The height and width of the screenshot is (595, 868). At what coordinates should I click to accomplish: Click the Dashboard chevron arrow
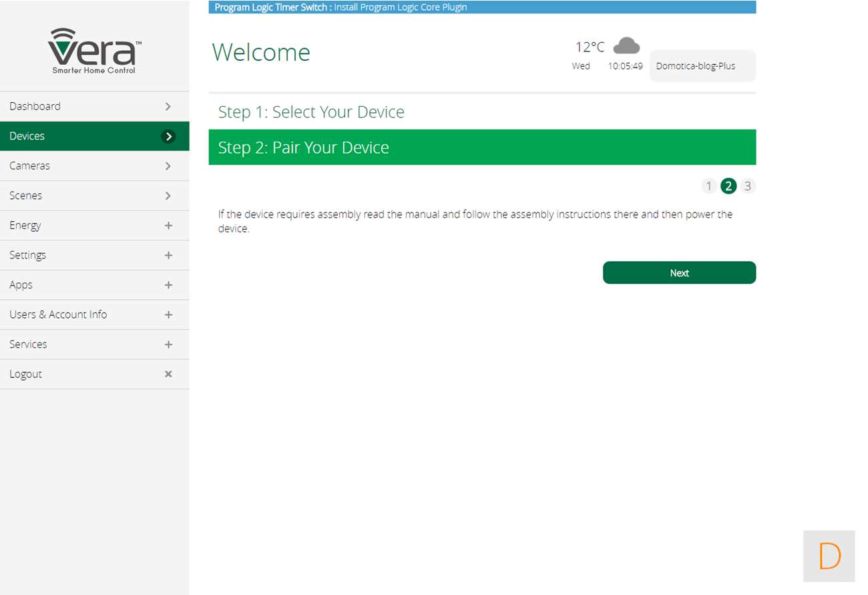coord(168,106)
